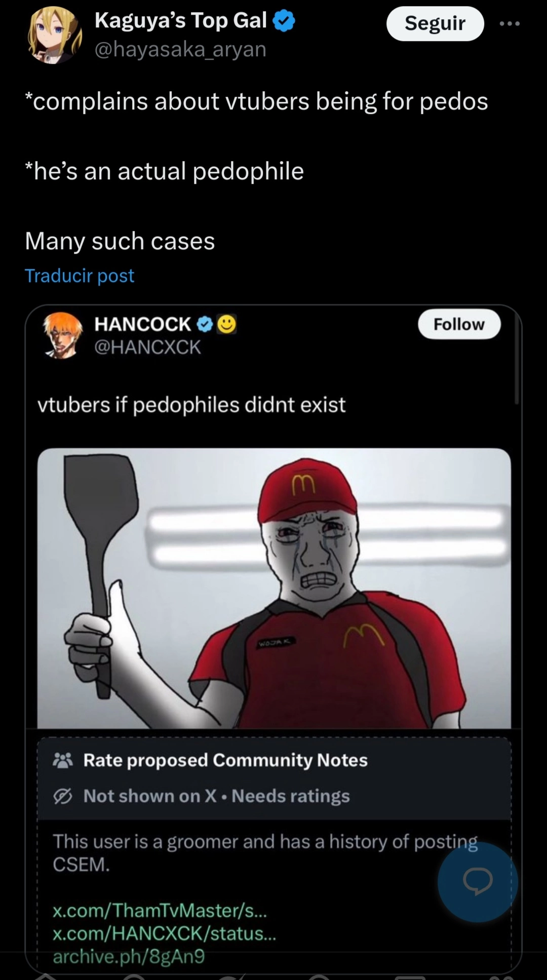Tap the crossed-eye Not shown icon
The height and width of the screenshot is (980, 547).
[x=63, y=796]
